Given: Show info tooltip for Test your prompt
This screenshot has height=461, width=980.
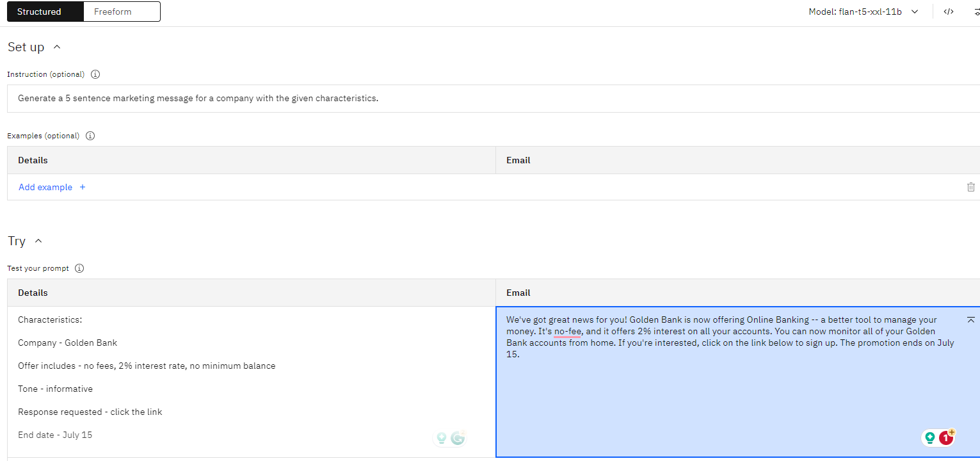Looking at the screenshot, I should pos(79,268).
